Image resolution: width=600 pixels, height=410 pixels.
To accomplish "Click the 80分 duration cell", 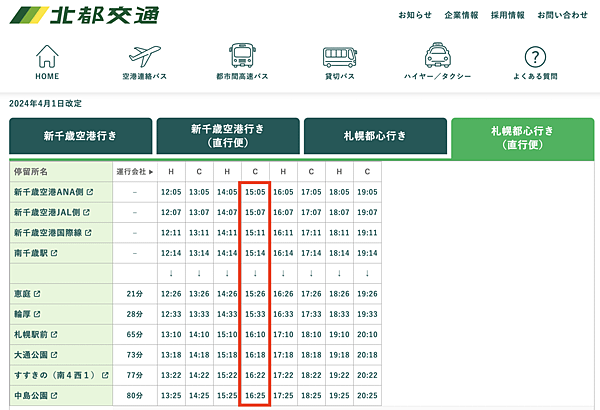I will (135, 396).
